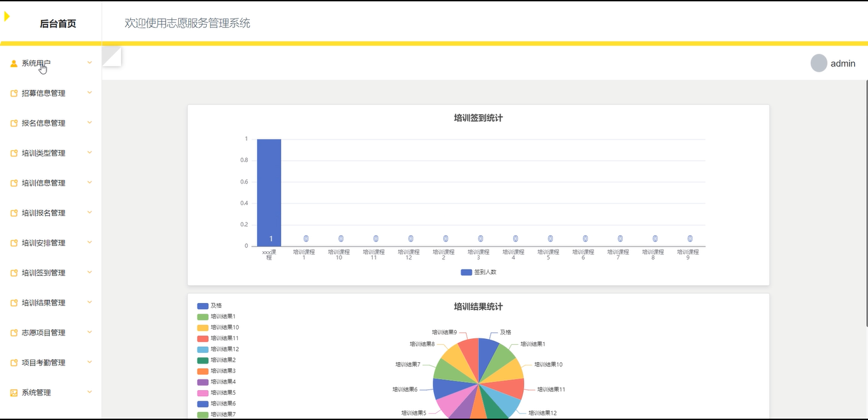Click the red 培训结果11 legend swatch

pyautogui.click(x=203, y=338)
